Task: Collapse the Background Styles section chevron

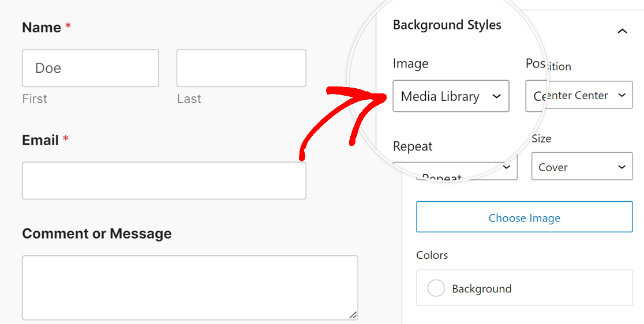Action: 622,31
